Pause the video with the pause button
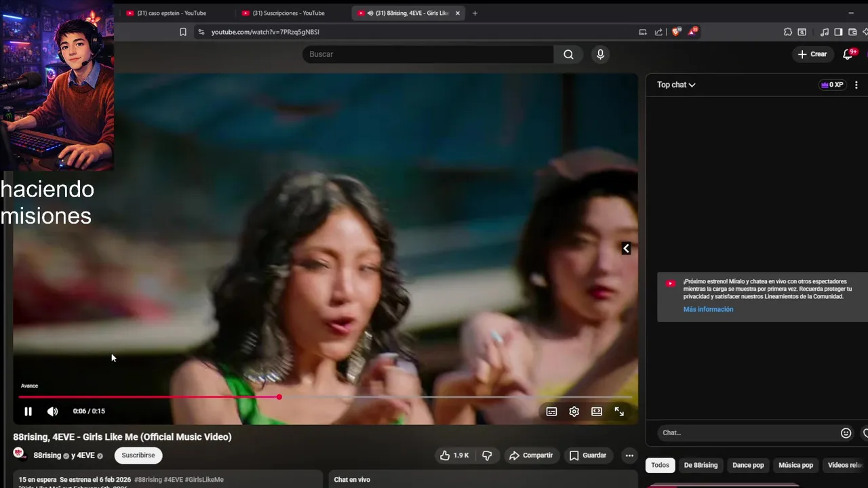 pyautogui.click(x=28, y=411)
